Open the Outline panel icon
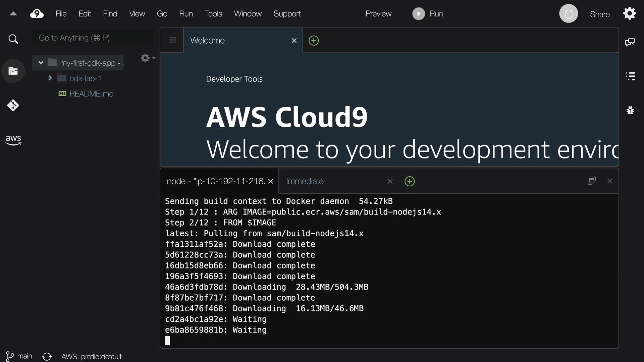The height and width of the screenshot is (362, 644). click(630, 76)
